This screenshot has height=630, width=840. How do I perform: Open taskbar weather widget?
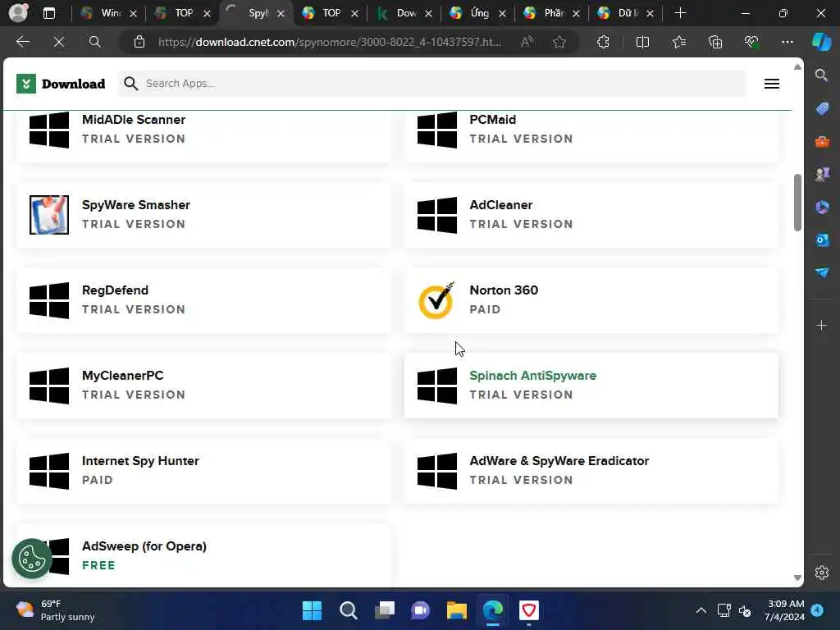[55, 610]
